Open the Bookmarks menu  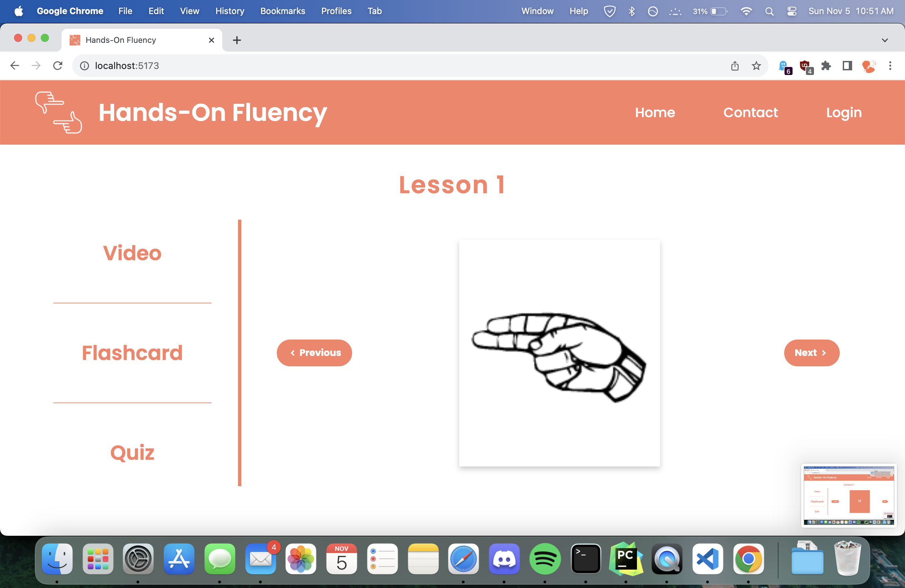coord(282,11)
